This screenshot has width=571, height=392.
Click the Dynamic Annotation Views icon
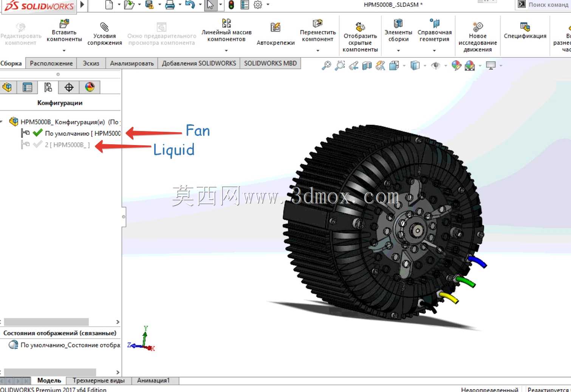[381, 66]
